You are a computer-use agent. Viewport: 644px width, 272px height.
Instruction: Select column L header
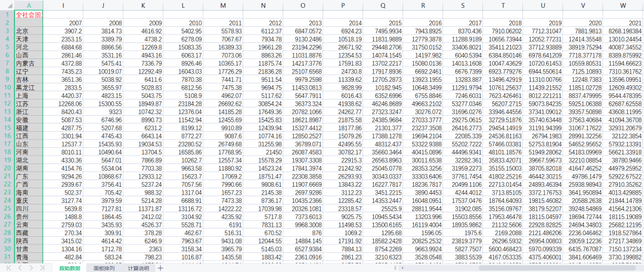click(183, 5)
